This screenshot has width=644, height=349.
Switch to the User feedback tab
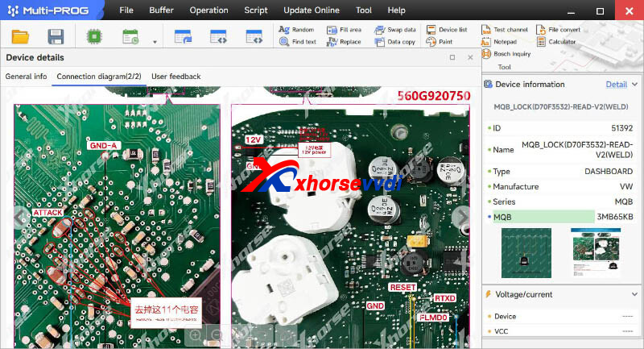pyautogui.click(x=175, y=77)
